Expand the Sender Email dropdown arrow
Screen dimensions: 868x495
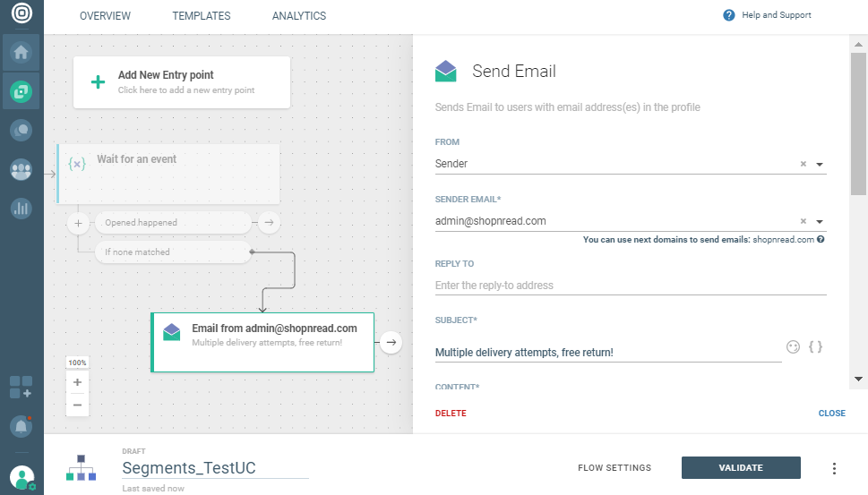point(820,222)
